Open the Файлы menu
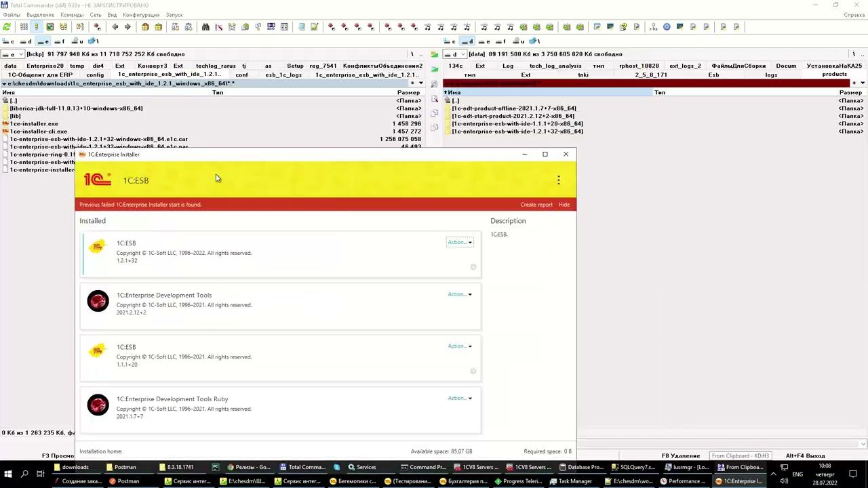The image size is (868, 488). click(x=12, y=15)
